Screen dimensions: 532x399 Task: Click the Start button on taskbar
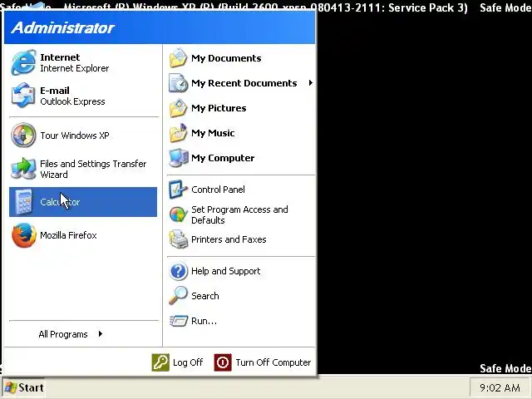coord(24,387)
